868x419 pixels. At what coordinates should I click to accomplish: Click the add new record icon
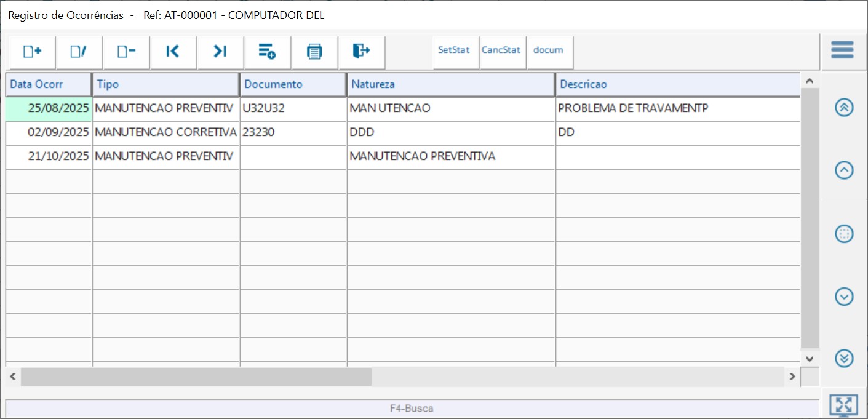tap(32, 52)
